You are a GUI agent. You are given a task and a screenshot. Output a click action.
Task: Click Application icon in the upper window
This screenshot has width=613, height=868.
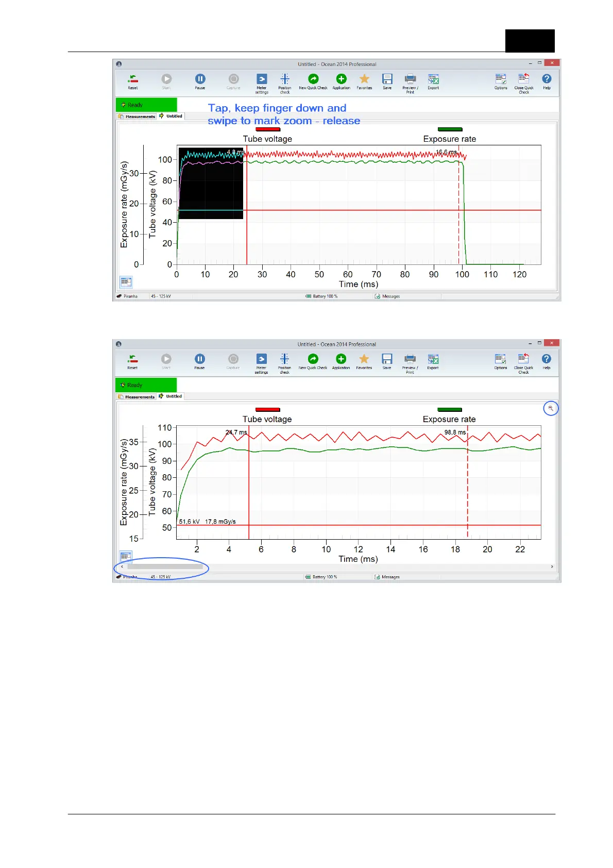(341, 81)
